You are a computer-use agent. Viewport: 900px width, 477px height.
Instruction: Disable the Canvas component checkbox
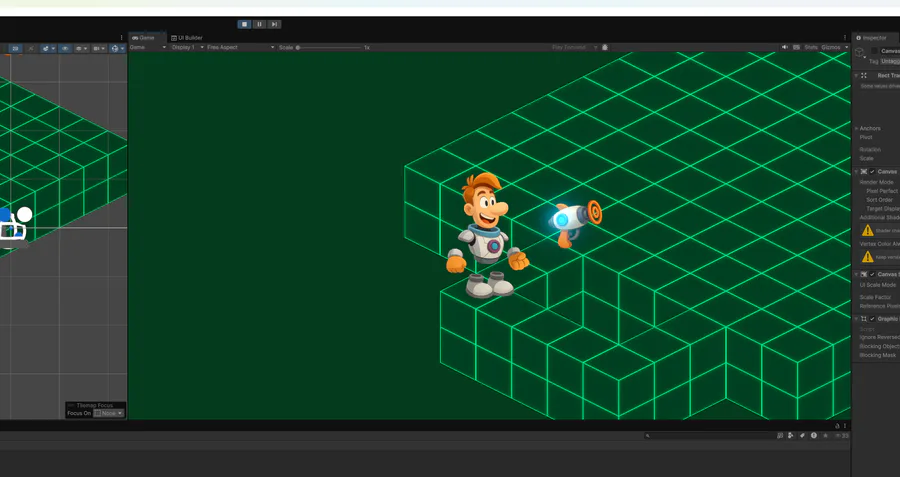872,172
